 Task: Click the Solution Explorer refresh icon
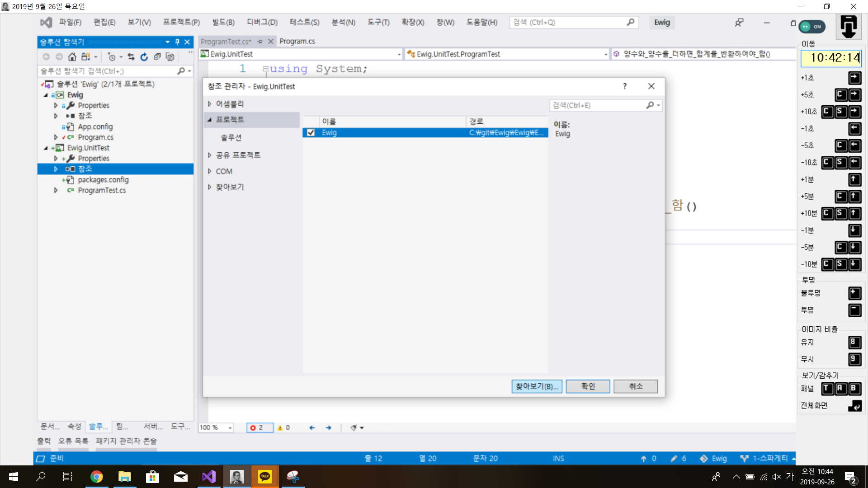point(144,56)
